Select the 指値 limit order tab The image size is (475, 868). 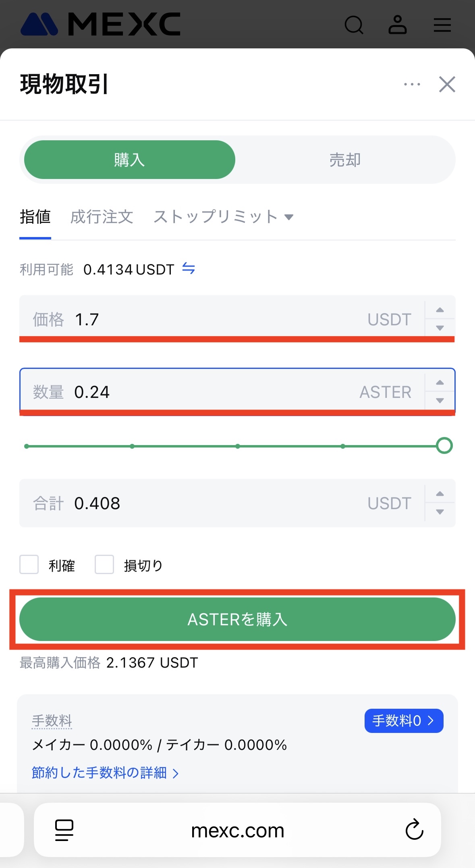[35, 217]
